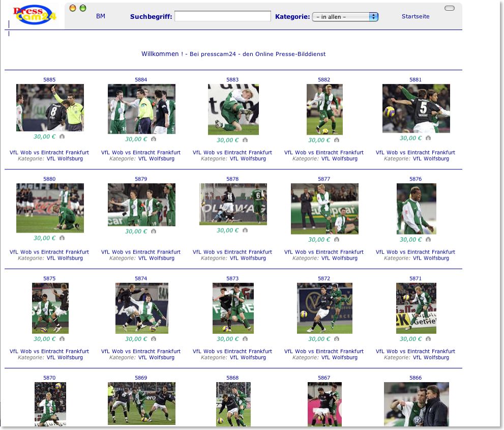The height and width of the screenshot is (430, 504).
Task: Click the camera icon under photo 5879
Action: tap(154, 231)
